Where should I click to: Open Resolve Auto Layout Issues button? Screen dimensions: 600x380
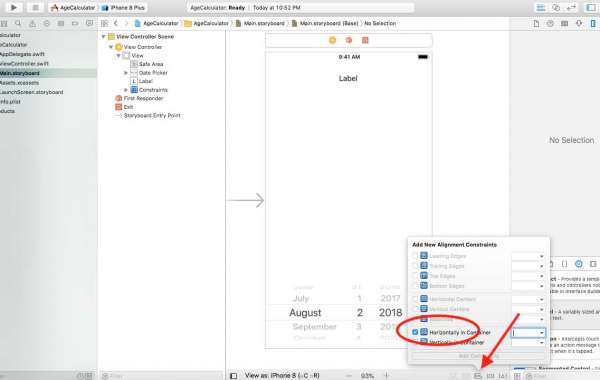pyautogui.click(x=503, y=376)
